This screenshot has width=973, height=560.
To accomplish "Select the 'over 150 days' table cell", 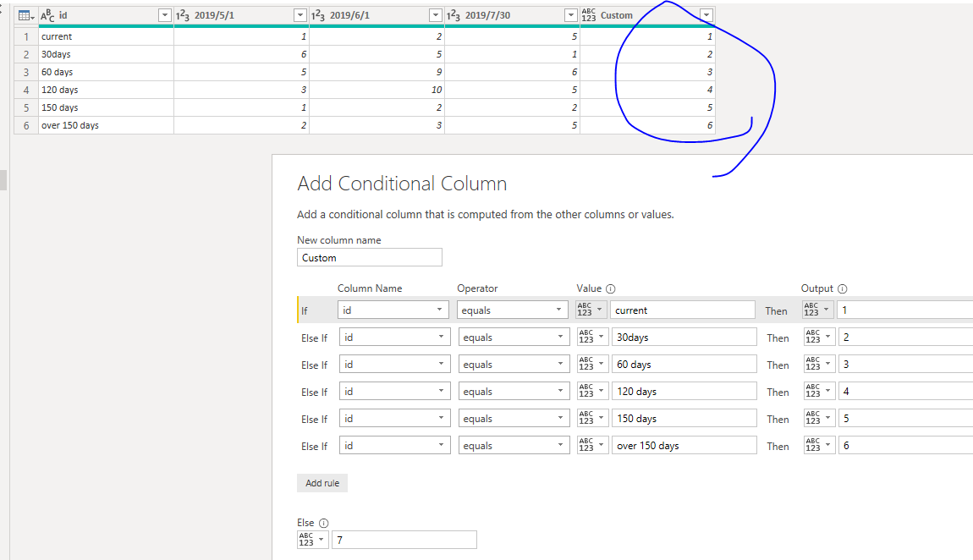I will (106, 125).
